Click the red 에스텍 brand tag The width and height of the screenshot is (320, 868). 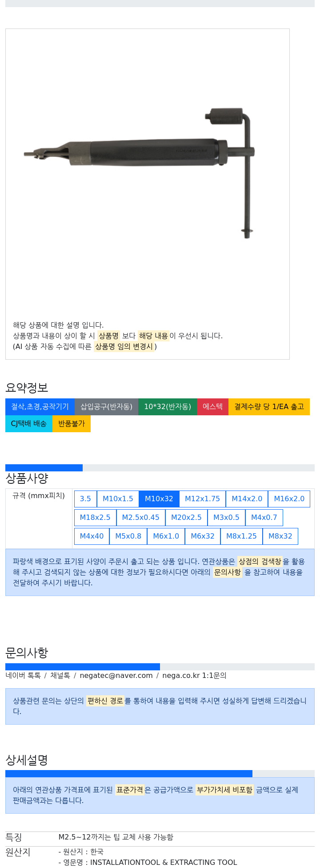[x=212, y=407]
